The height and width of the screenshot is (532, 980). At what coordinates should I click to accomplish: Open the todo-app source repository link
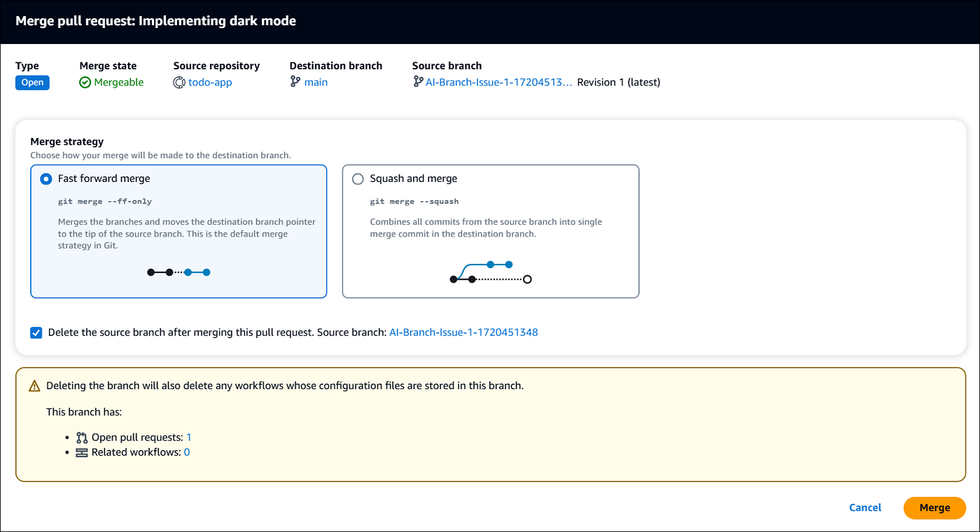[x=210, y=83]
